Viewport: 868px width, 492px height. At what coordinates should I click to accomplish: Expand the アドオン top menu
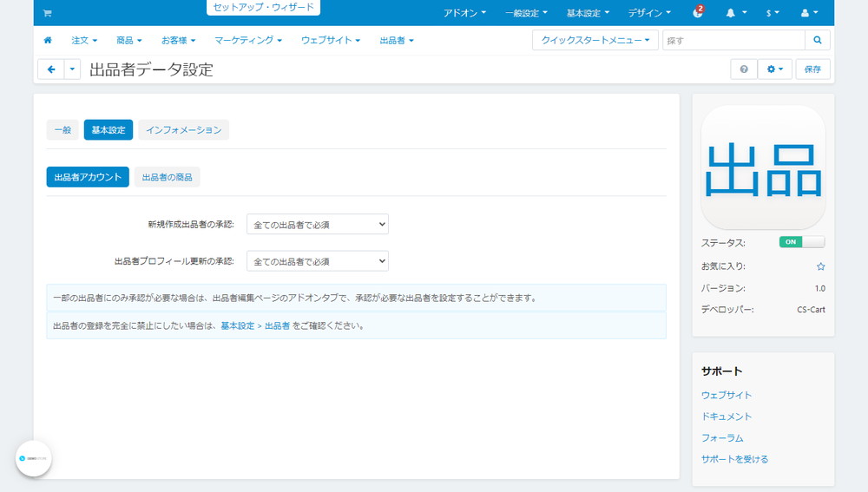464,13
